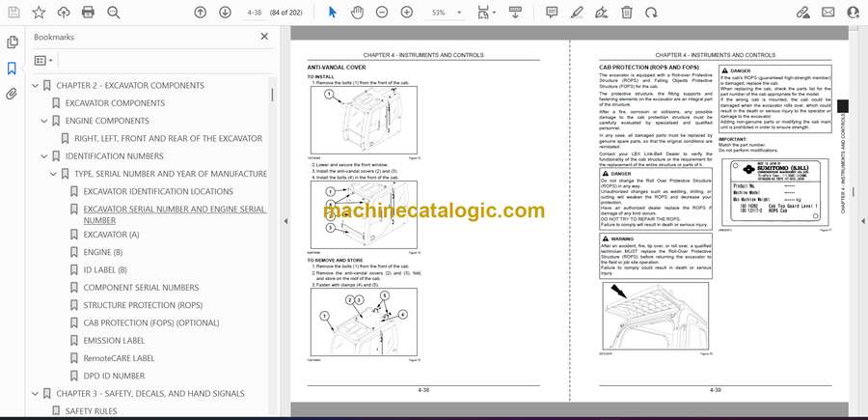Activate the Hand pan tool
Image resolution: width=868 pixels, height=420 pixels.
(358, 13)
